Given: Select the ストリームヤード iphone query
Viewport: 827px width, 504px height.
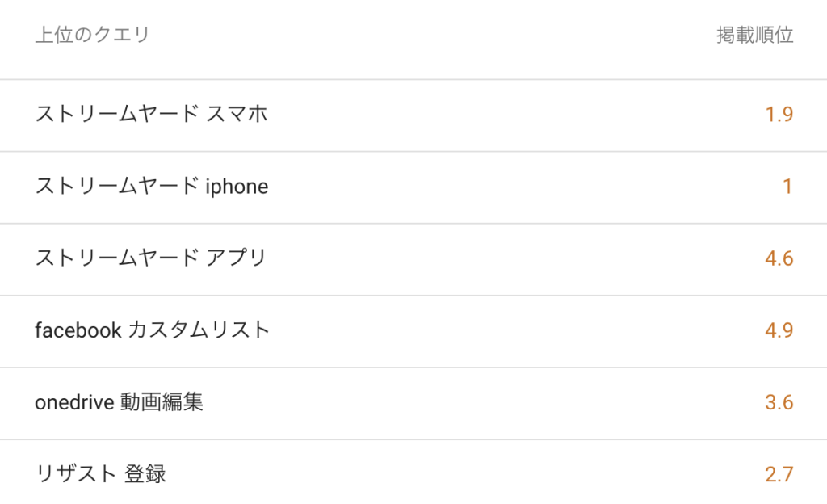Looking at the screenshot, I should coord(413,187).
